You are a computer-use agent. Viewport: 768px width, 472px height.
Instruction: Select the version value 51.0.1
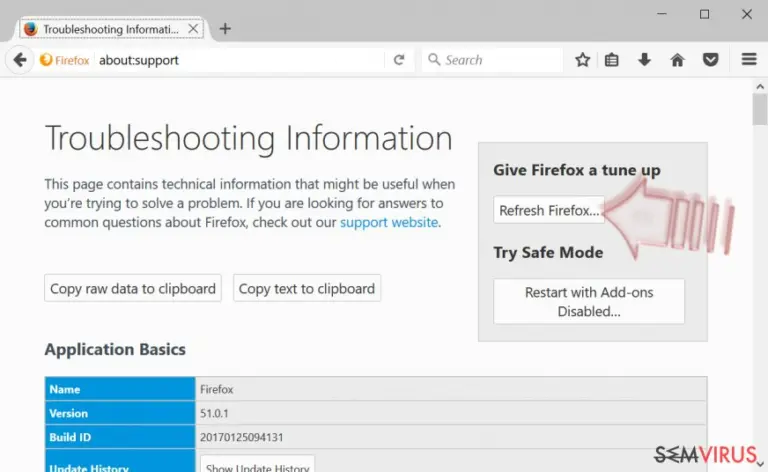pos(214,413)
